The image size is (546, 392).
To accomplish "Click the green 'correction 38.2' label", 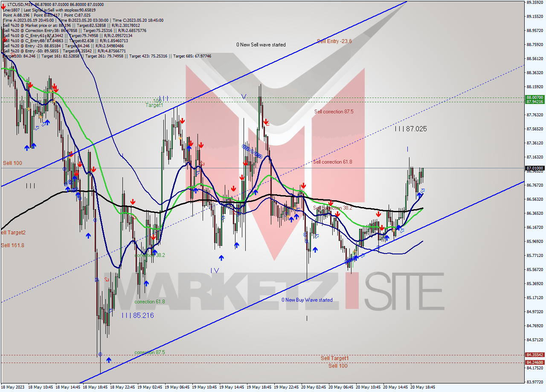I will tap(150, 255).
